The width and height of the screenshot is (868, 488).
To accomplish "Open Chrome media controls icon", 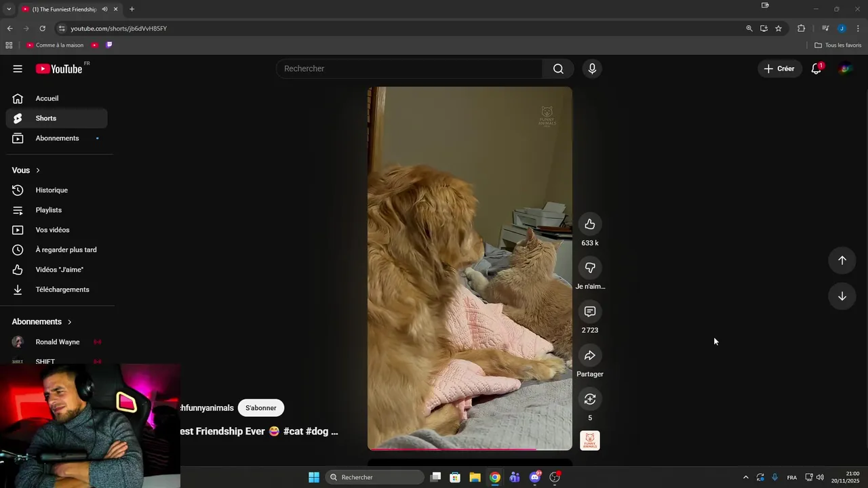I will pos(825,28).
